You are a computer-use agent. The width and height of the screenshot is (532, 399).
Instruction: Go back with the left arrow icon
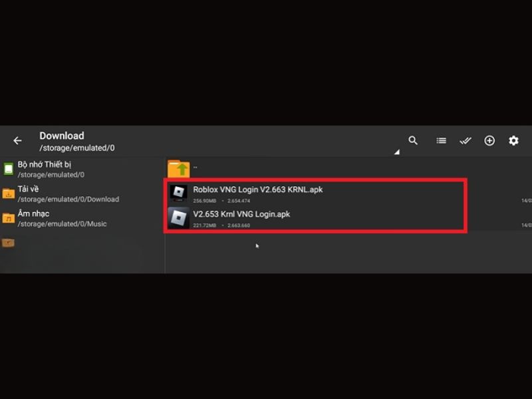coord(18,140)
